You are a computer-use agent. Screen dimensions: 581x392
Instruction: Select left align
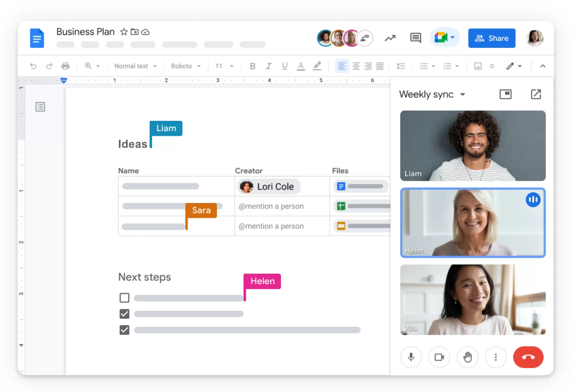[342, 66]
